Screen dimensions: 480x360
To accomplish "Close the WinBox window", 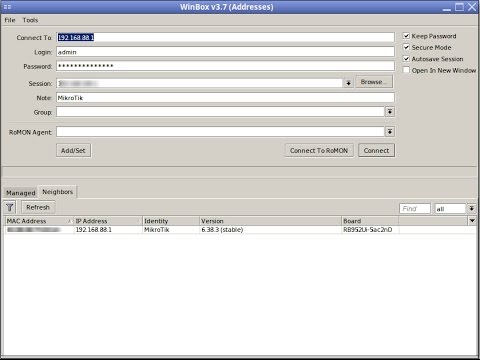I will point(472,7).
